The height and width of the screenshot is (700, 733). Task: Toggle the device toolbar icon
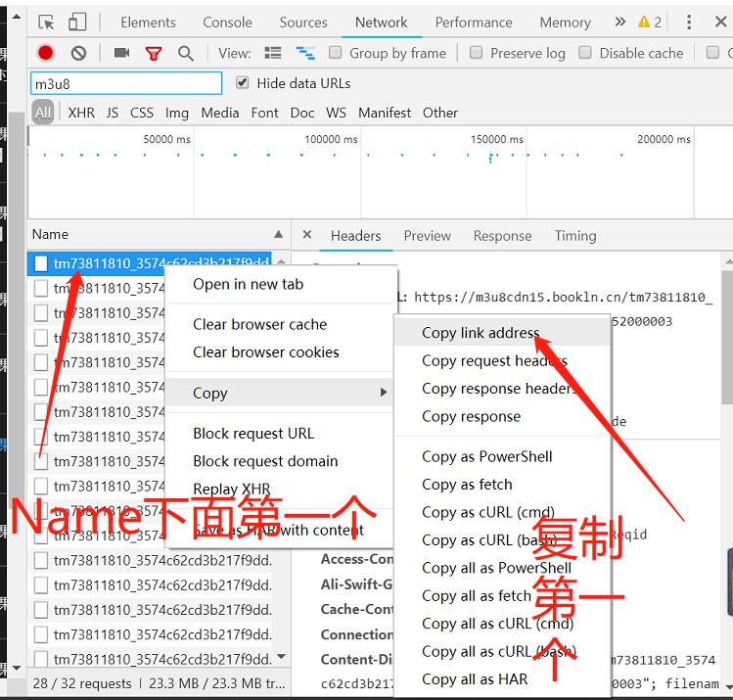coord(76,22)
